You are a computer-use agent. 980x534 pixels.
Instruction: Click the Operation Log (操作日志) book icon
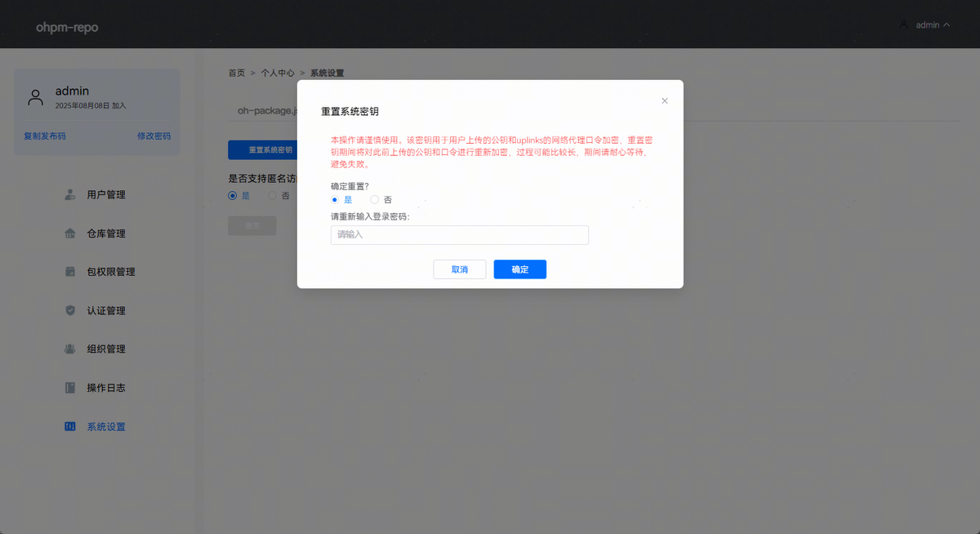coord(70,388)
